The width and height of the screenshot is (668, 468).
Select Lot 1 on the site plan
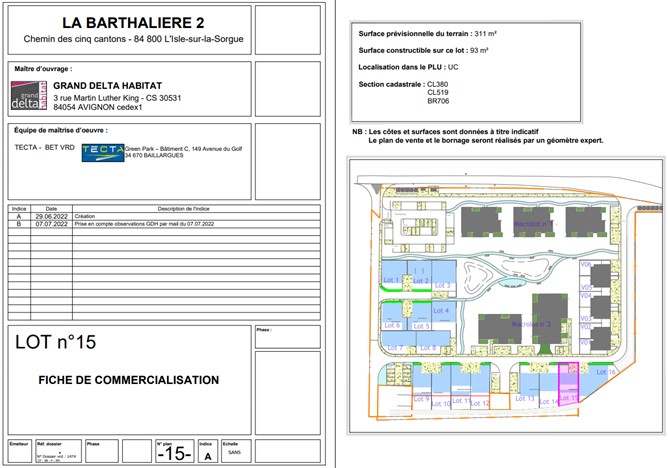point(392,279)
